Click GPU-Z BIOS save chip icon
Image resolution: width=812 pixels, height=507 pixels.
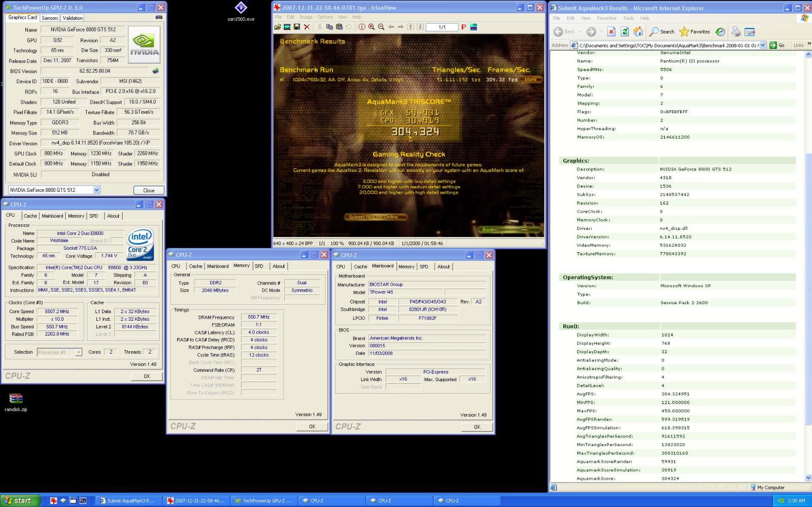coord(156,71)
